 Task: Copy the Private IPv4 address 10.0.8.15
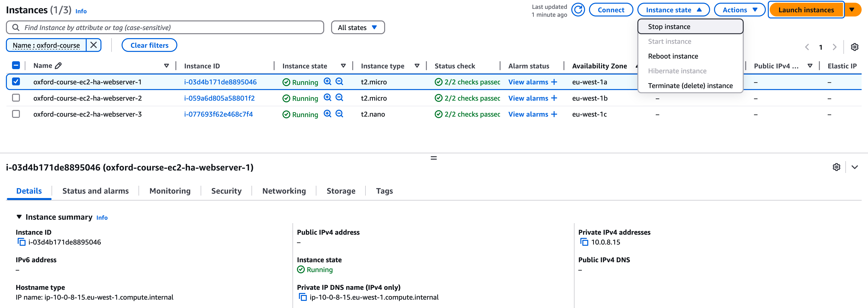pos(584,242)
